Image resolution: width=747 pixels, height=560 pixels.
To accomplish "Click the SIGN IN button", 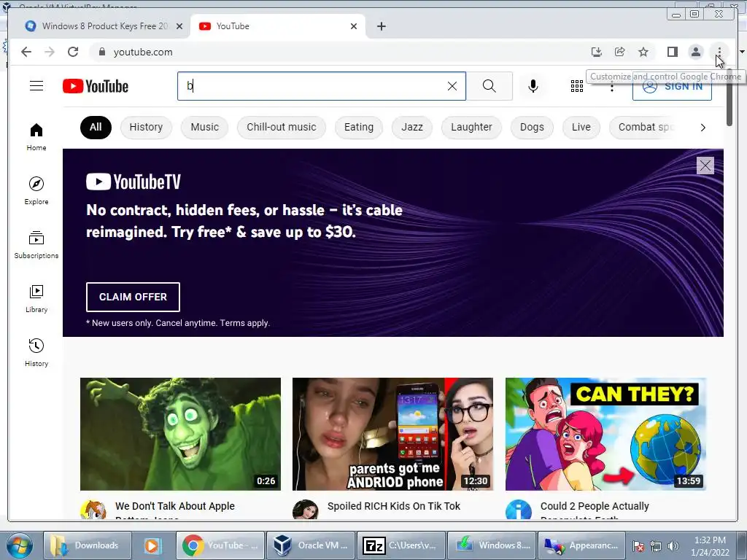I will click(x=672, y=87).
